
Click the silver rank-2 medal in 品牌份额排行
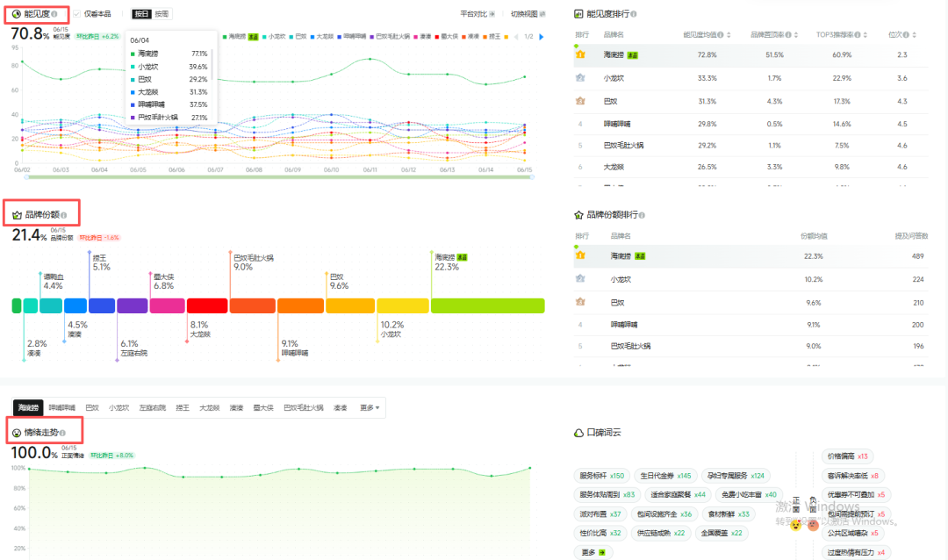pyautogui.click(x=580, y=279)
